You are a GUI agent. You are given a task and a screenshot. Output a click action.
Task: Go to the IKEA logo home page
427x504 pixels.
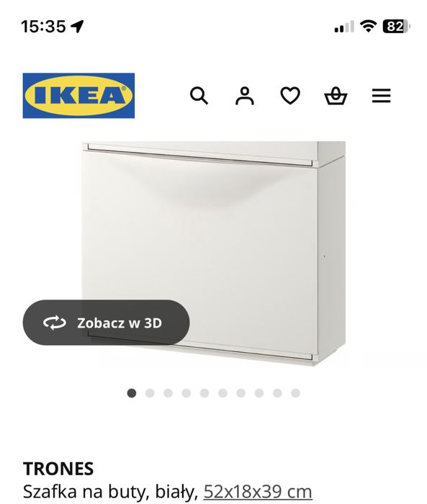pos(78,96)
